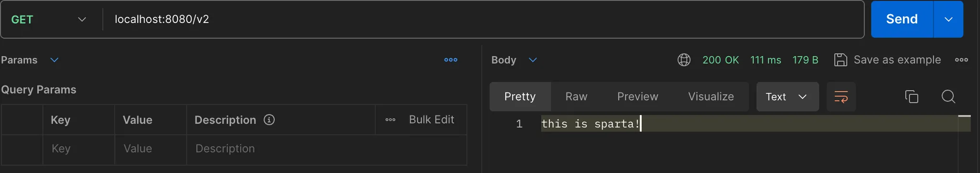Expand the Send button arrow menu
980x173 pixels.
point(948,19)
